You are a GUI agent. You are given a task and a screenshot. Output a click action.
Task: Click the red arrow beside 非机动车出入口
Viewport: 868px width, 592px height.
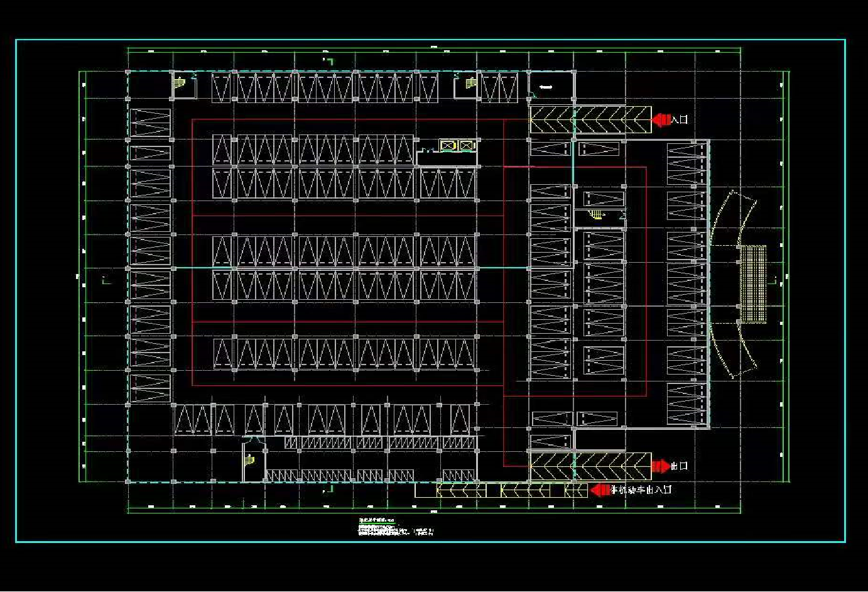pos(600,490)
